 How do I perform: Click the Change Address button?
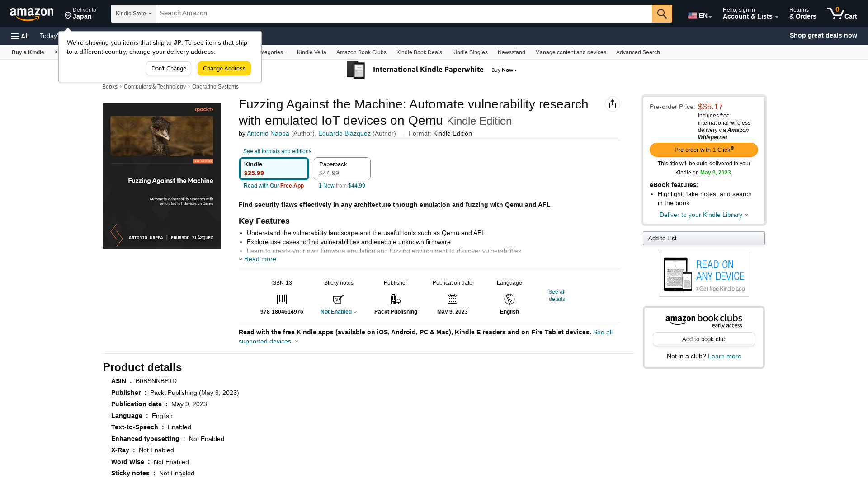(x=224, y=69)
